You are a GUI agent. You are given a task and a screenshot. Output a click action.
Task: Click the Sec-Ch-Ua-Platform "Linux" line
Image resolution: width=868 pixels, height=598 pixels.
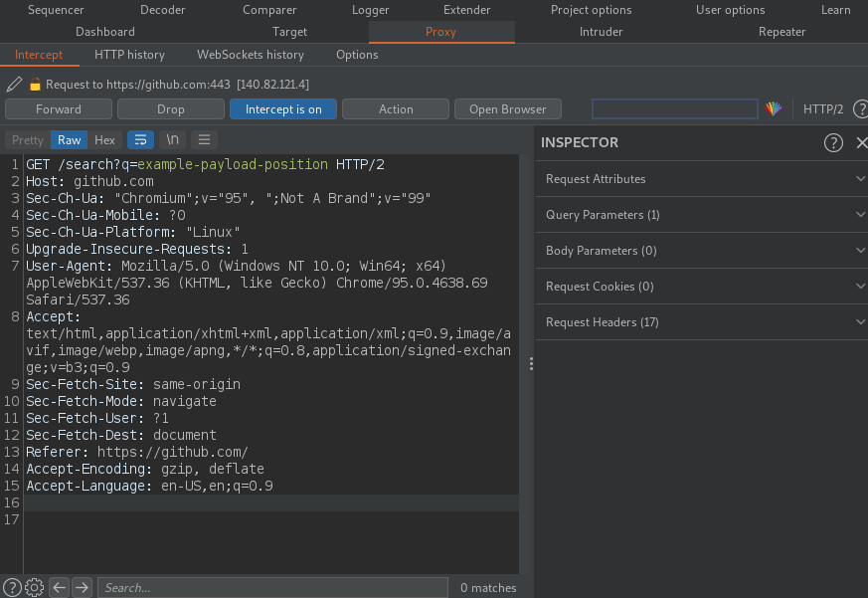coord(133,232)
